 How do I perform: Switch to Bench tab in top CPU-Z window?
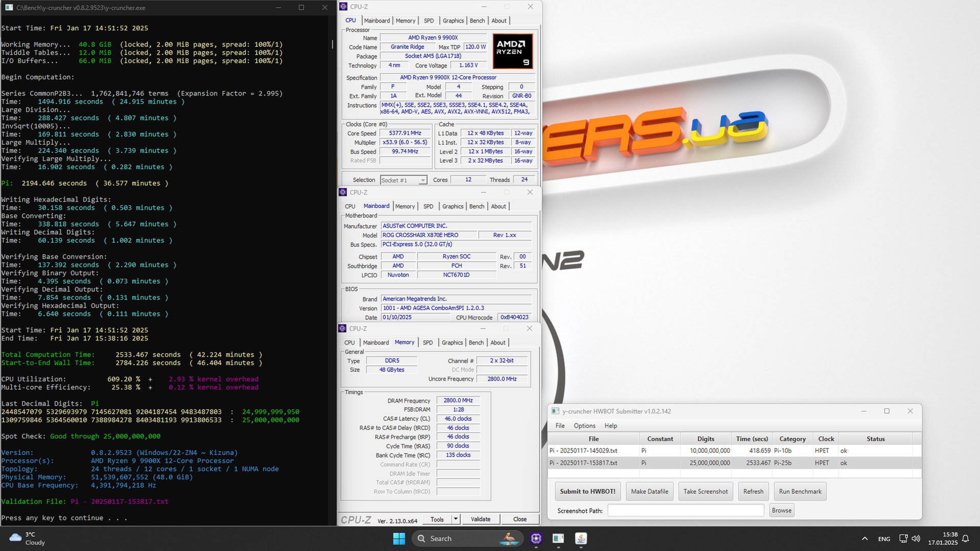click(477, 20)
